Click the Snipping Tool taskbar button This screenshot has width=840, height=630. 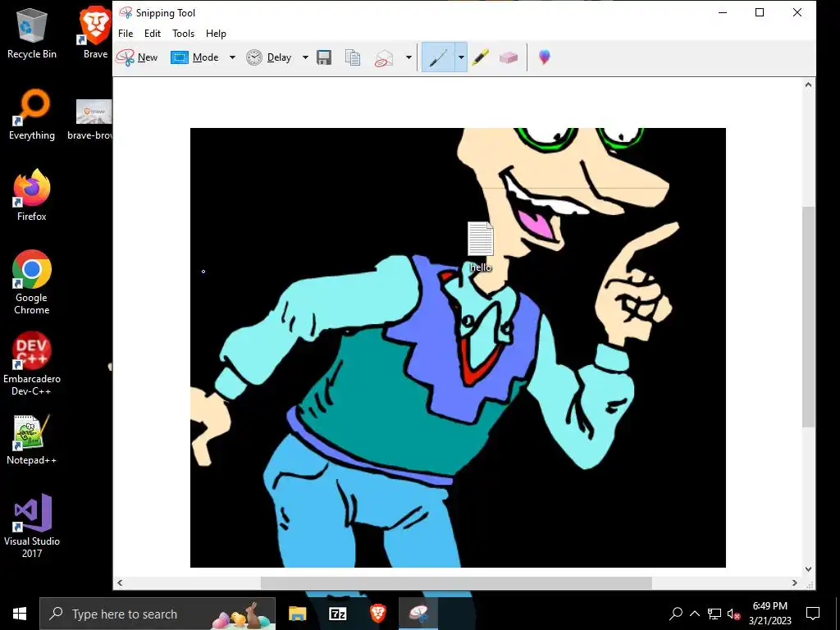[x=418, y=614]
